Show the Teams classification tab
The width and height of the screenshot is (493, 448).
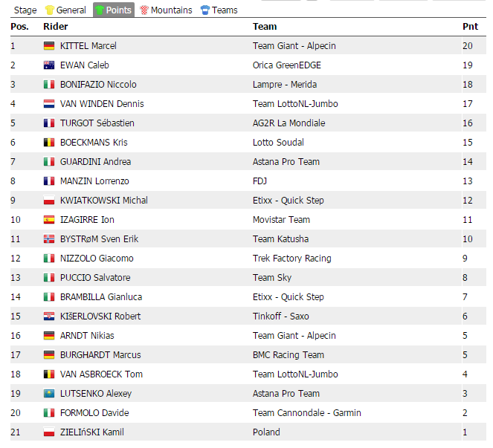219,10
